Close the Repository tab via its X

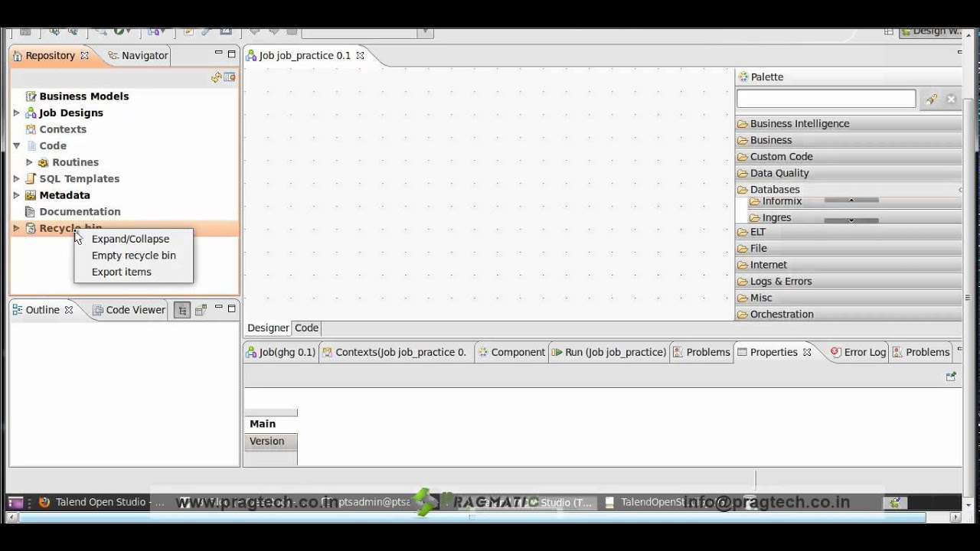coord(85,55)
